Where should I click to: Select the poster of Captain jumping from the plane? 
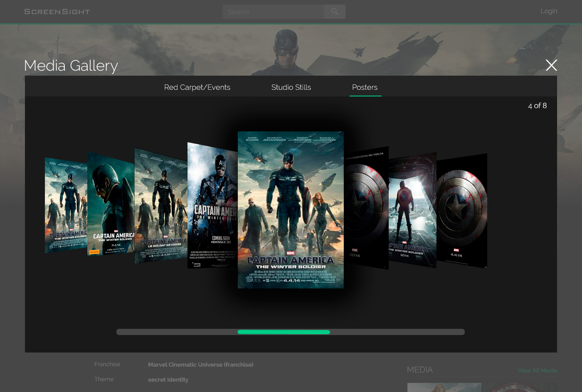[412, 210]
